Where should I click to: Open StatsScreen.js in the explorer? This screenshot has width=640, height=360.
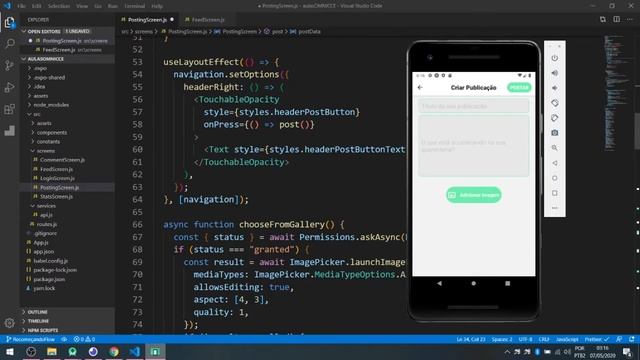pos(56,196)
